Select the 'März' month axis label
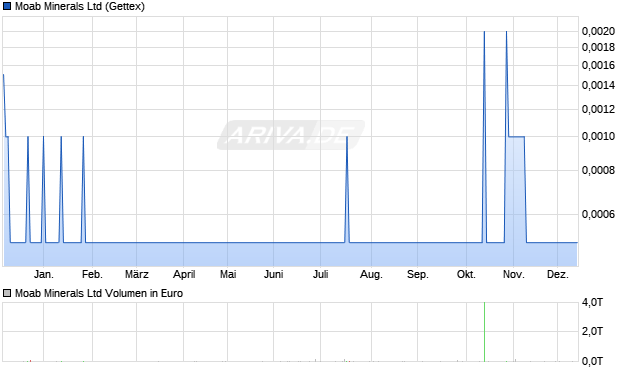620x371 pixels. coord(137,274)
